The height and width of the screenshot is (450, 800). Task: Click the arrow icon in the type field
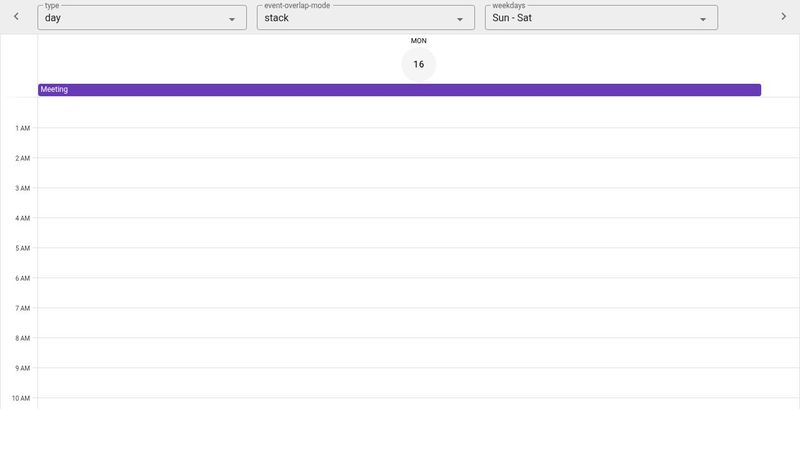232,19
